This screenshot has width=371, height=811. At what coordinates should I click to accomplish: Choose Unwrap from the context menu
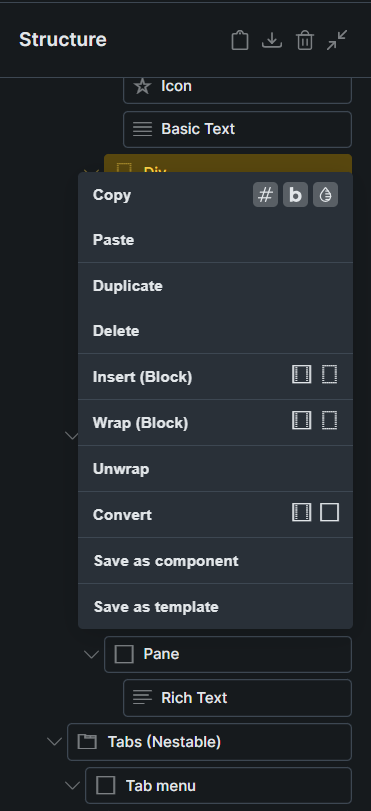coord(215,469)
